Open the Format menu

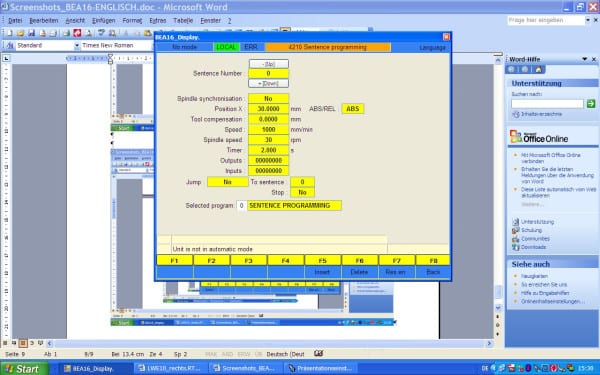click(x=132, y=20)
